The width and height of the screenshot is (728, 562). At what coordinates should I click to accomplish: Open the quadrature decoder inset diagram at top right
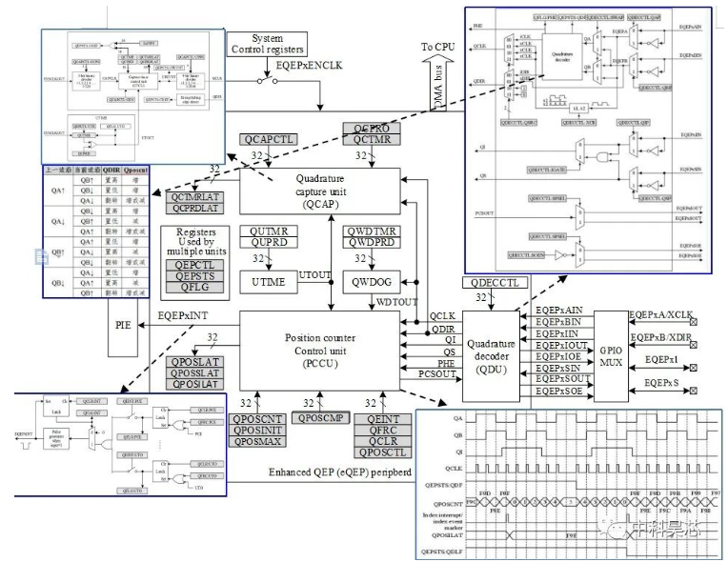coord(588,140)
